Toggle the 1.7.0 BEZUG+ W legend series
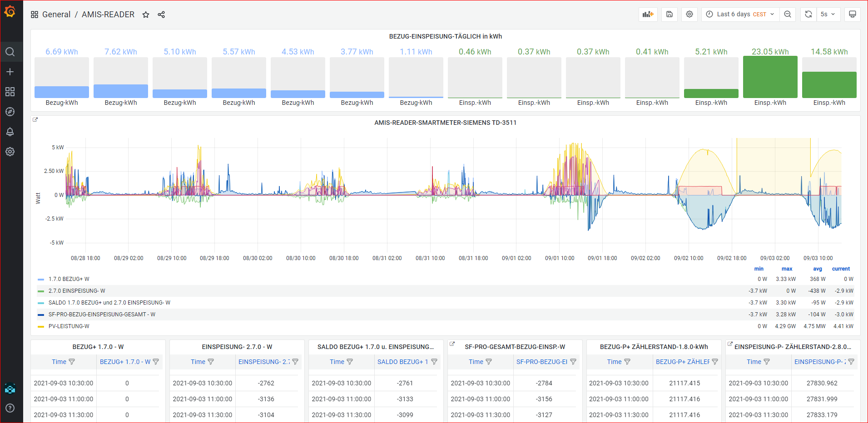868x423 pixels. tap(69, 279)
